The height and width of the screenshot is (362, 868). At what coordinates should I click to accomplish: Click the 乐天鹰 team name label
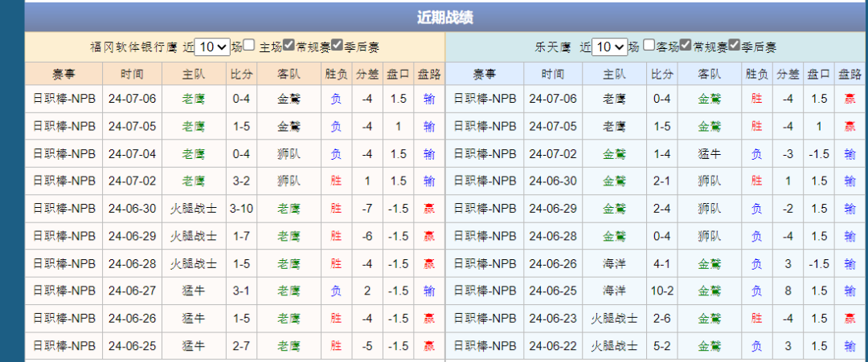coord(552,47)
